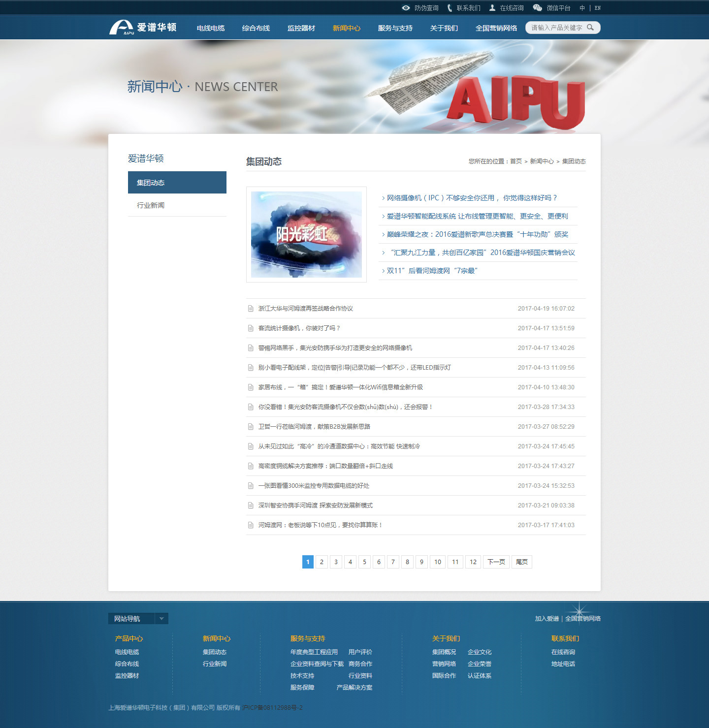
Task: Switch language to 中
Action: pos(582,8)
